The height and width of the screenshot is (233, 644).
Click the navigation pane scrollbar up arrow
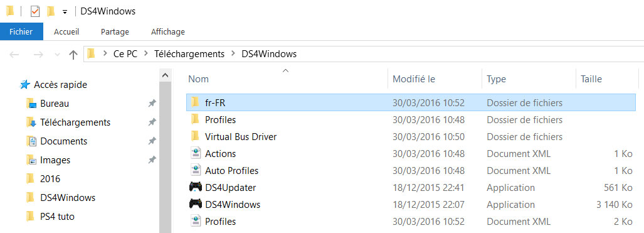pyautogui.click(x=165, y=75)
